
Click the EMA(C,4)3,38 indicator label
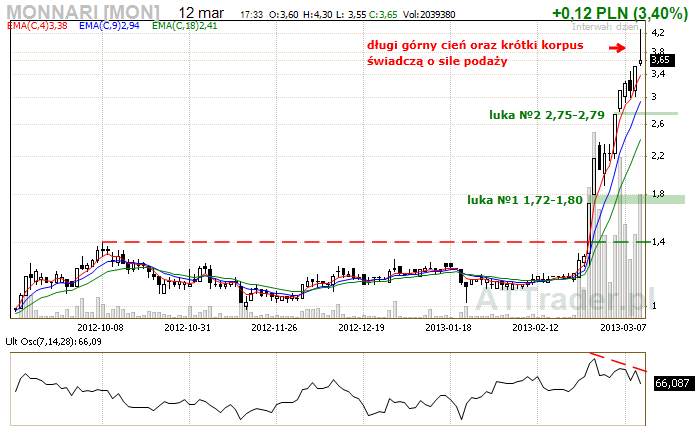coord(38,26)
